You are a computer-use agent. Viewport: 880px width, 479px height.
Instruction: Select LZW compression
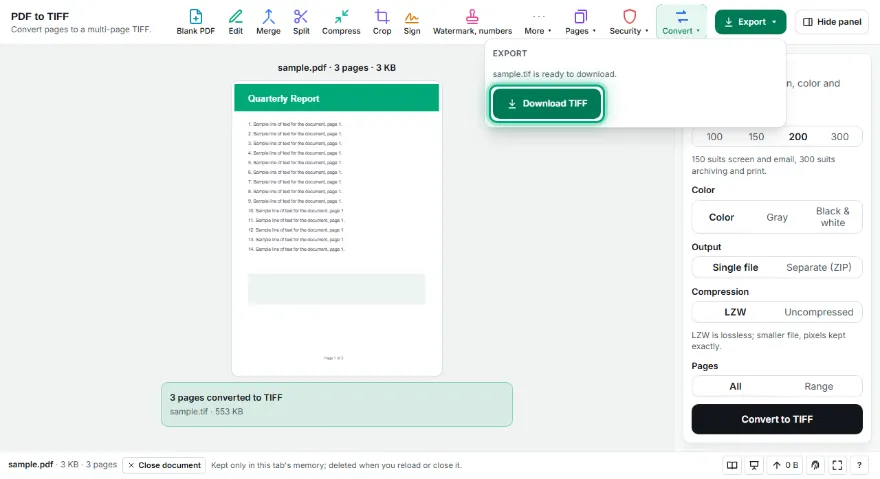(x=735, y=312)
